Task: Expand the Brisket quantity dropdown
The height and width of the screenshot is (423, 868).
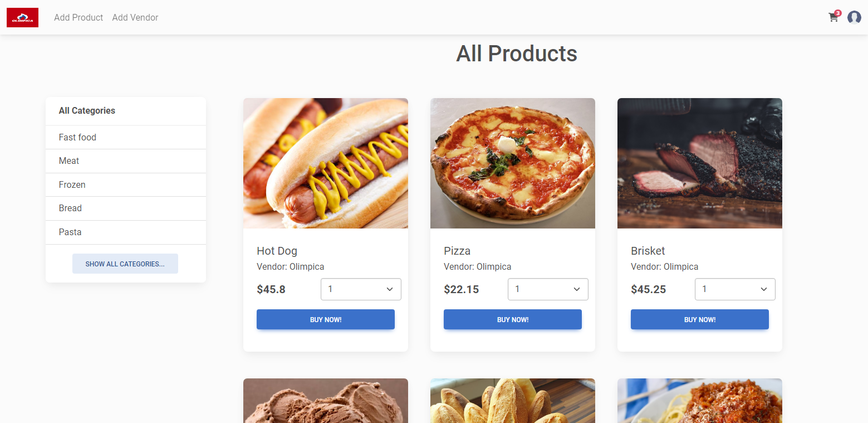Action: [735, 289]
